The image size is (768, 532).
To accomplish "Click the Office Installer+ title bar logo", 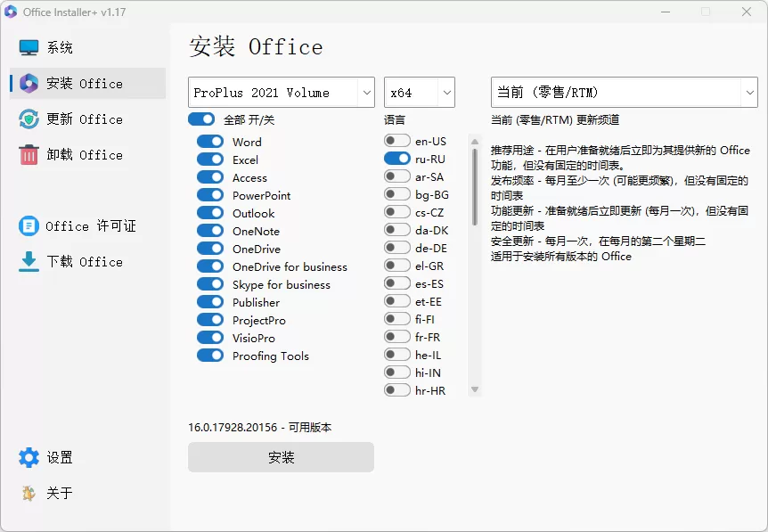I will [x=12, y=12].
